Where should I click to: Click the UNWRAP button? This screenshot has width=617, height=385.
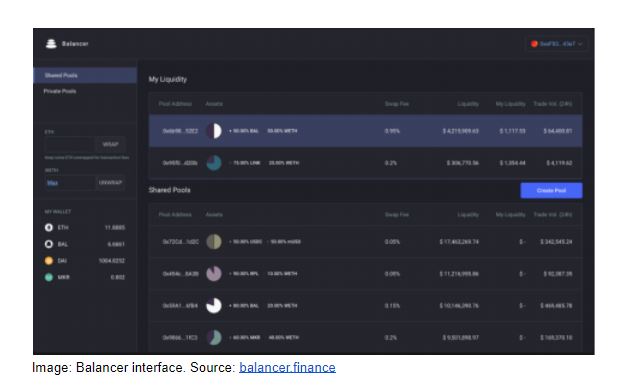pos(111,183)
